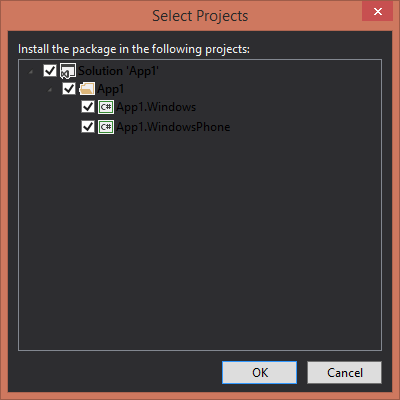Screen dimensions: 400x400
Task: Uncheck the Solution 'App1' checkbox
Action: point(50,70)
